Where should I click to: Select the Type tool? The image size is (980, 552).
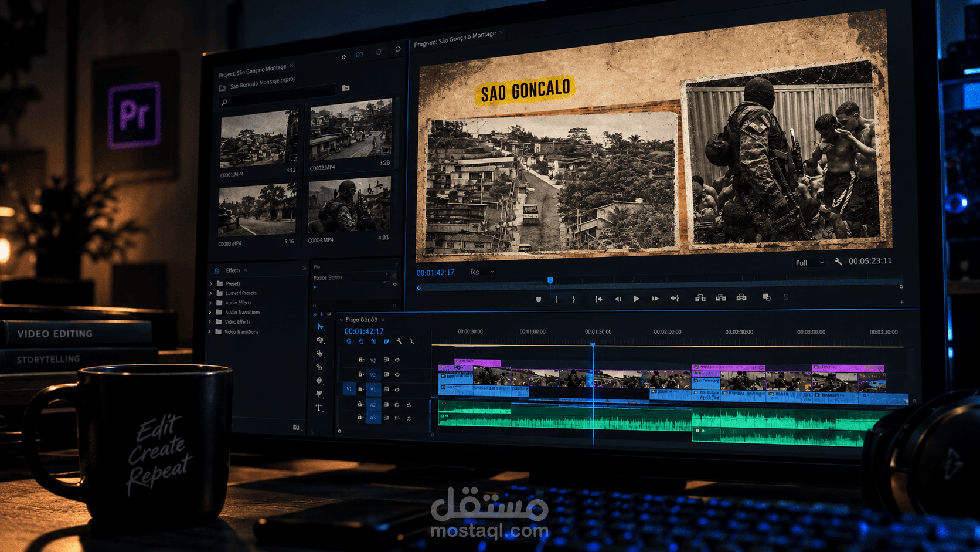tap(319, 408)
